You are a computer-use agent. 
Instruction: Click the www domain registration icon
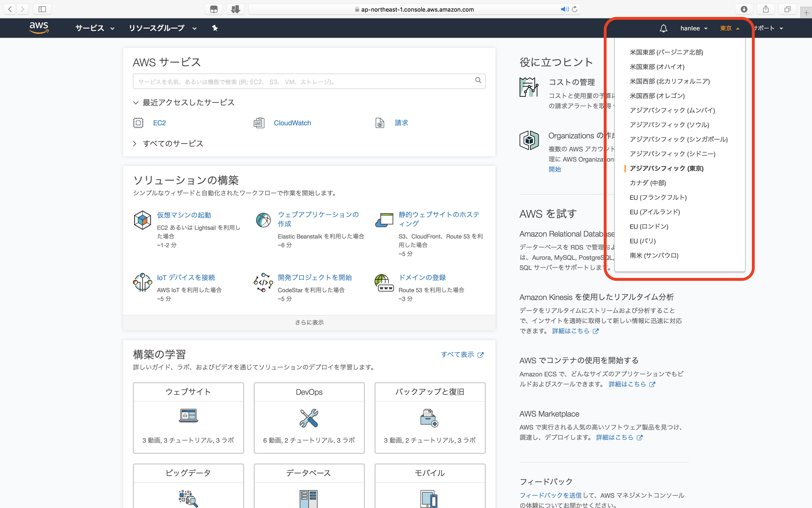pyautogui.click(x=384, y=283)
